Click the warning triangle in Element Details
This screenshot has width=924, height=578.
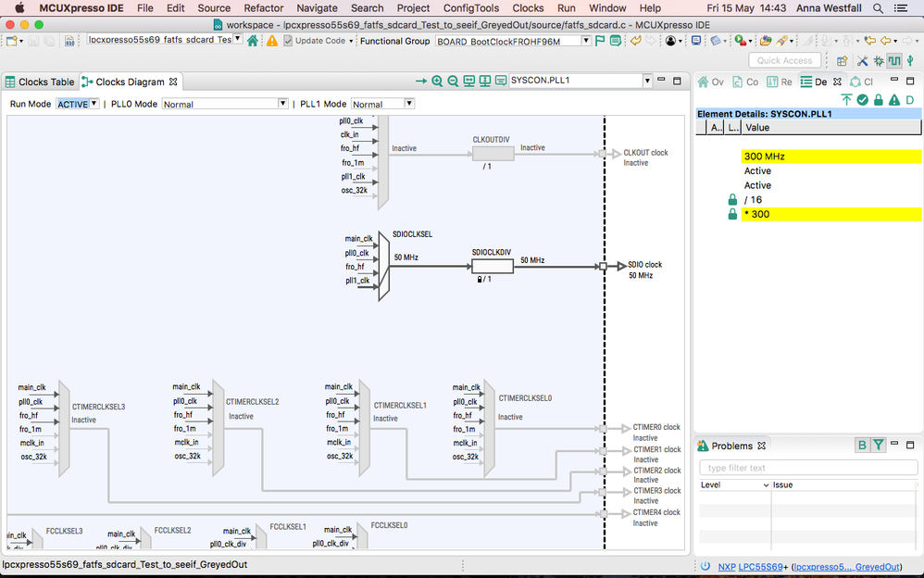(x=895, y=99)
